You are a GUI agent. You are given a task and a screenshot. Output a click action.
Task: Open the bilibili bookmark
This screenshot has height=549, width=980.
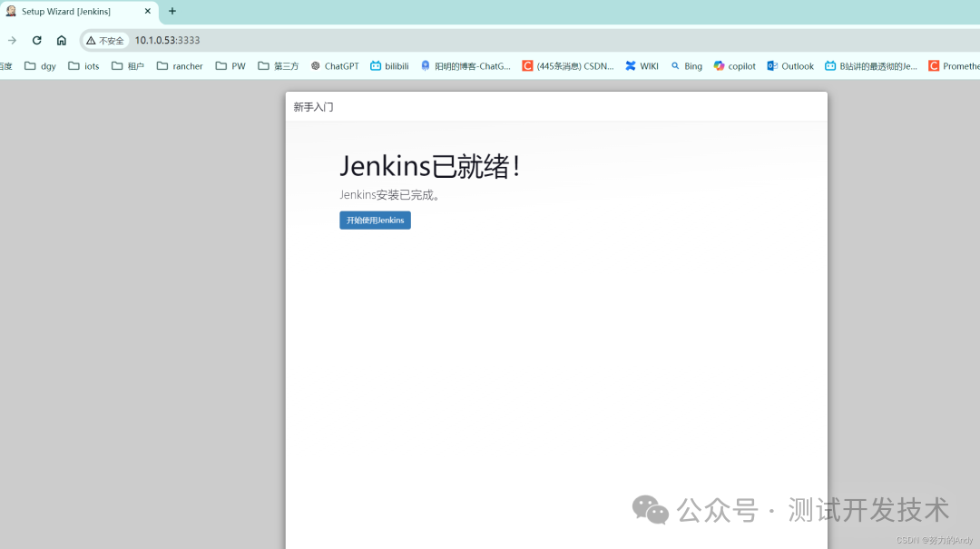pos(389,65)
